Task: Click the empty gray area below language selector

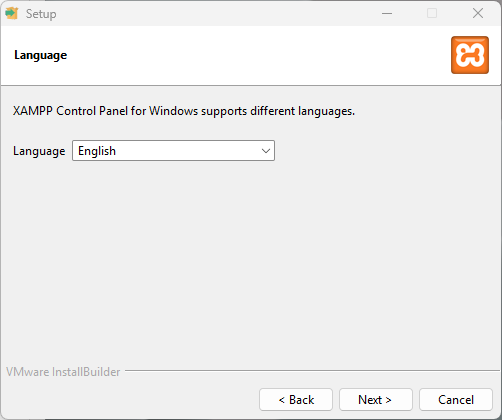Action: [x=250, y=260]
